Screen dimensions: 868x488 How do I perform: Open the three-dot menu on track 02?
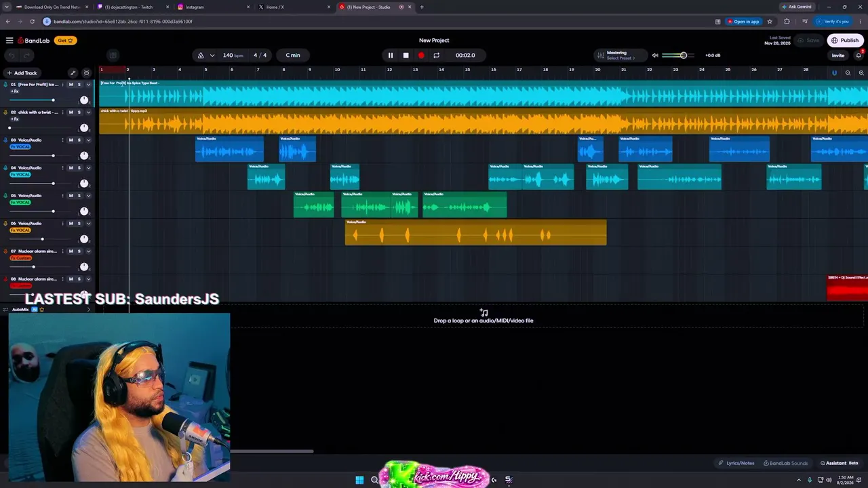pyautogui.click(x=62, y=113)
